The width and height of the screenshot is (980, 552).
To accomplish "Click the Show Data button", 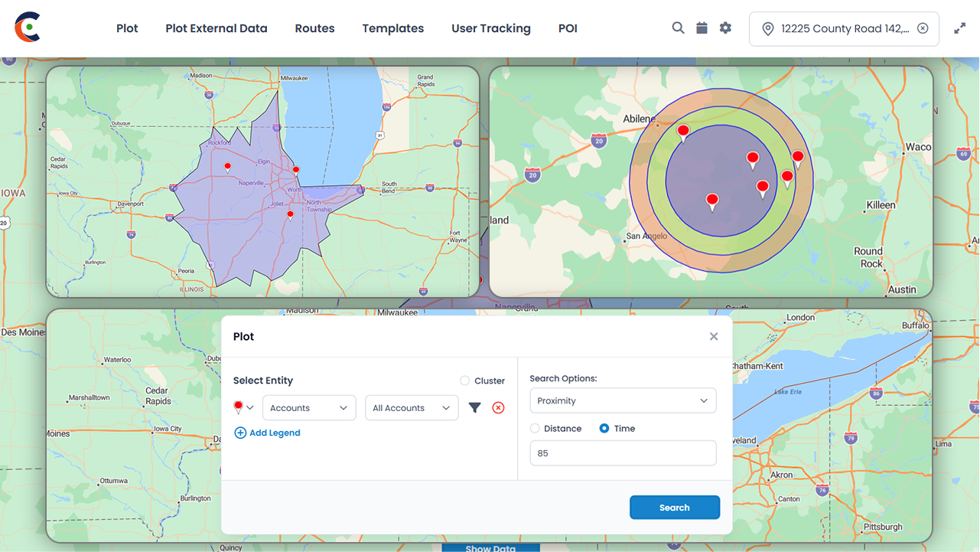I will point(490,547).
